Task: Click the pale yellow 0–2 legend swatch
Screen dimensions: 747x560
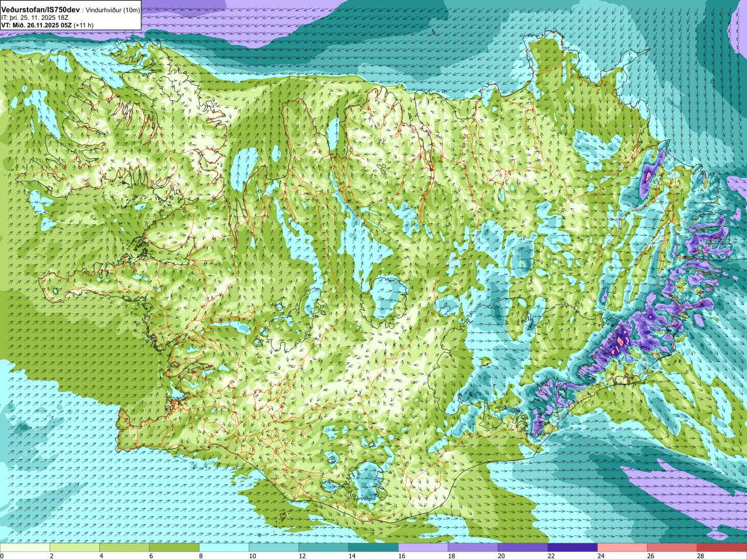Action: pyautogui.click(x=25, y=548)
